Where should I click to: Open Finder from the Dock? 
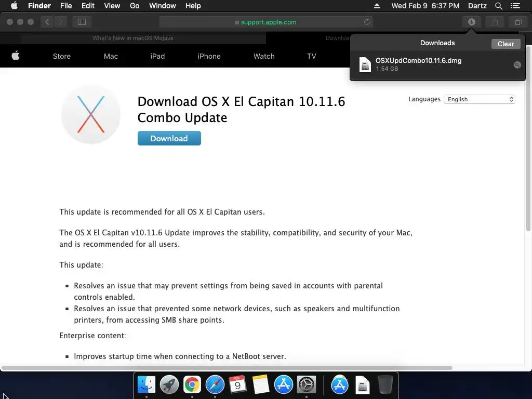coord(146,385)
